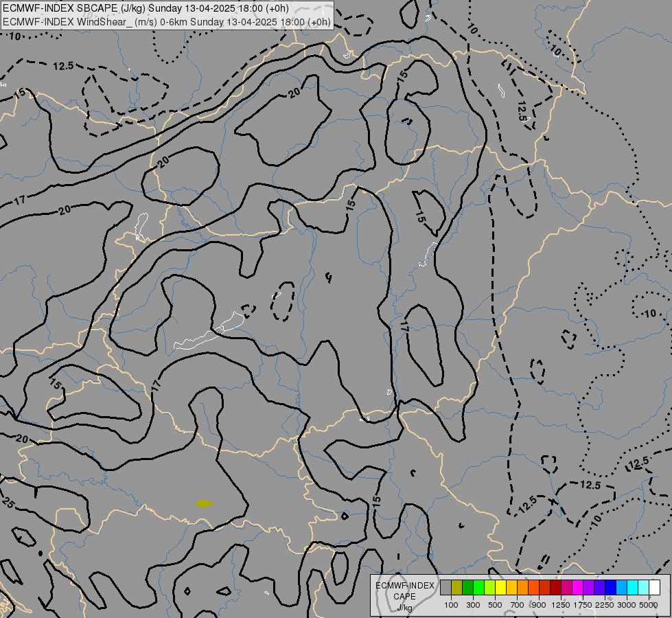The height and width of the screenshot is (618, 672).
Task: Click the legend value '1250'
Action: click(561, 605)
